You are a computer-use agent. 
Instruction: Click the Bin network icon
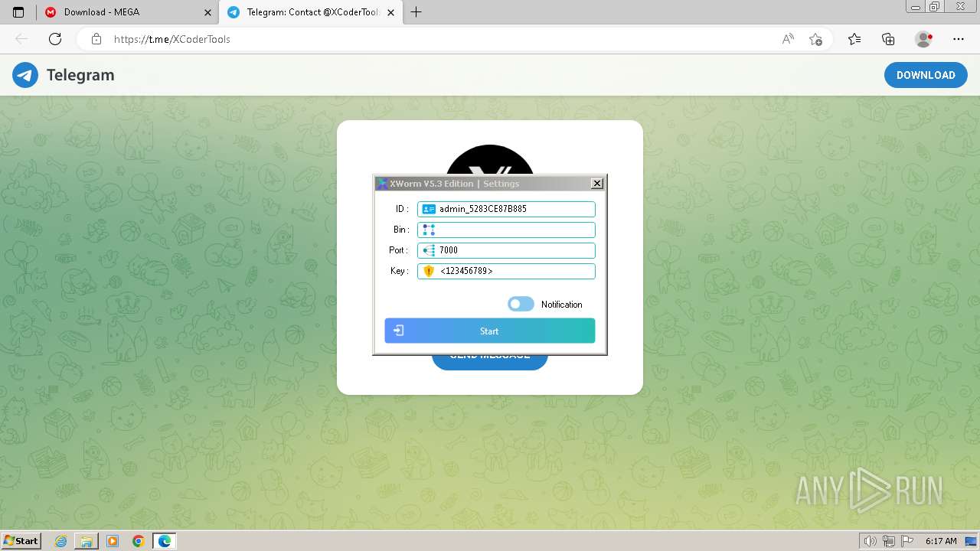[x=429, y=230]
